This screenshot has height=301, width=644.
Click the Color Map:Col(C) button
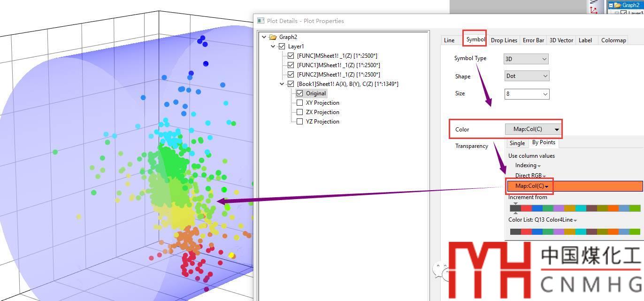533,129
